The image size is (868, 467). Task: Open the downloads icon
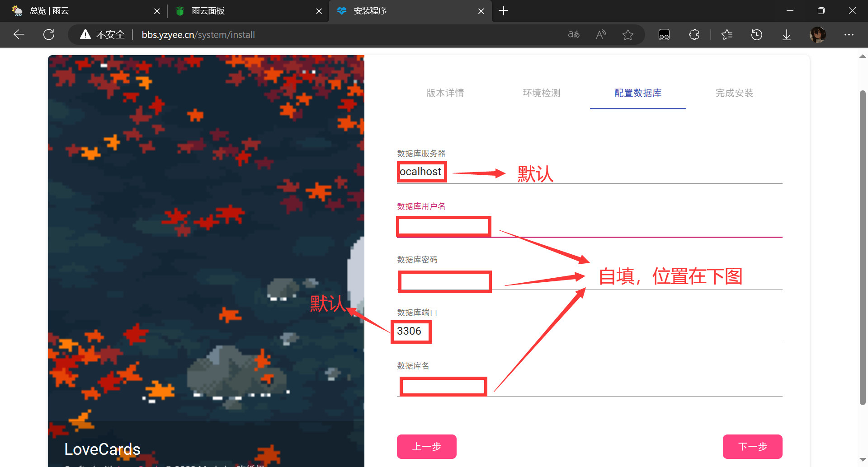click(x=787, y=34)
